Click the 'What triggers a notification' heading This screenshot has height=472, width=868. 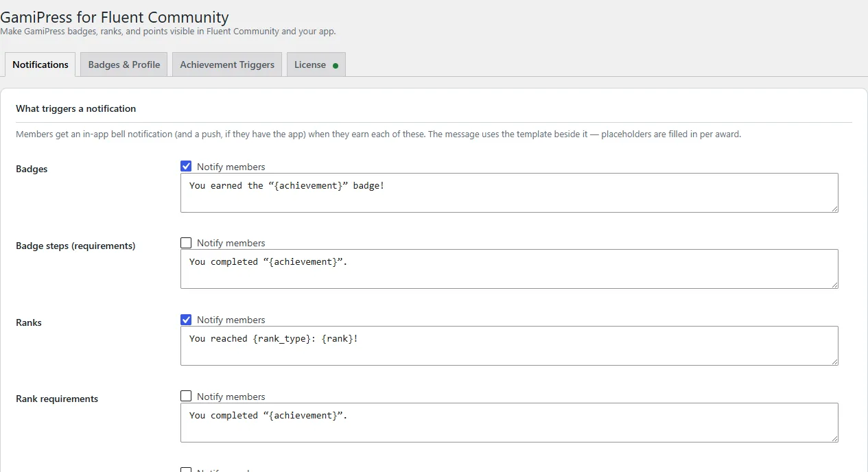tap(76, 108)
